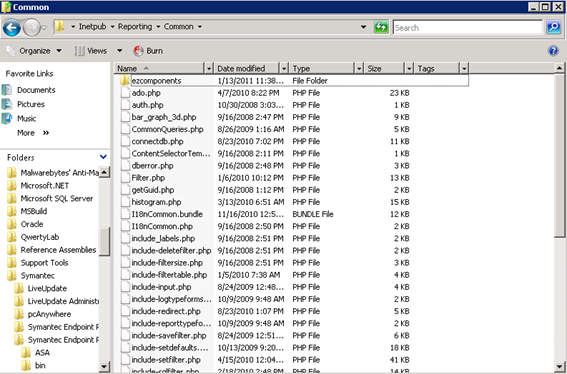Go back with the Back arrow button
Image resolution: width=567 pixels, height=374 pixels.
pos(11,28)
